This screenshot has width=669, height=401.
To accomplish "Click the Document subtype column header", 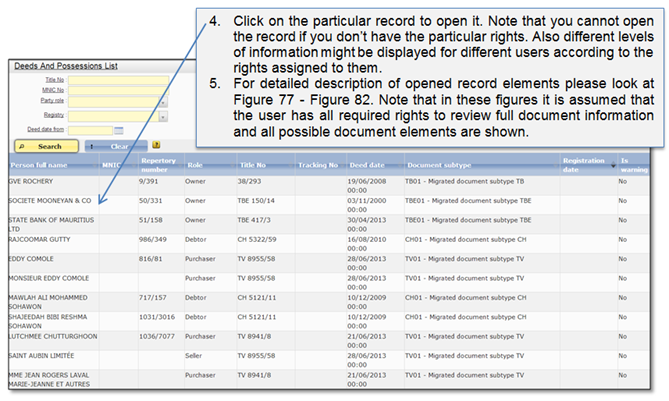I will point(440,164).
